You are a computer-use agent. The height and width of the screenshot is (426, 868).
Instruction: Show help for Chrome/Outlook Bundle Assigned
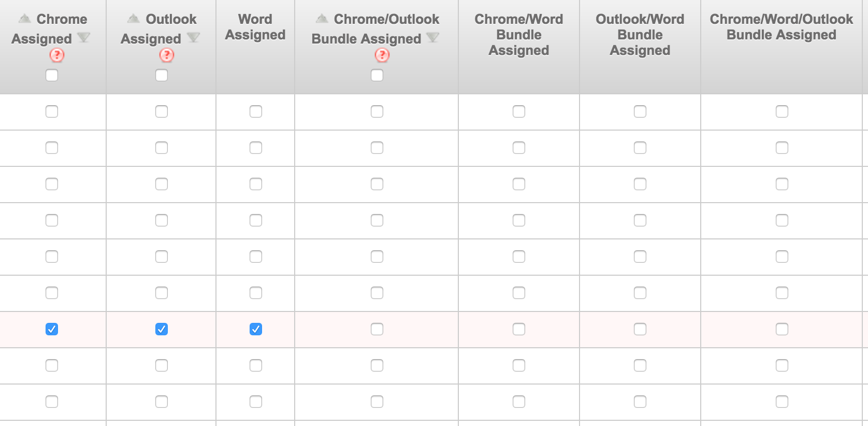click(382, 55)
